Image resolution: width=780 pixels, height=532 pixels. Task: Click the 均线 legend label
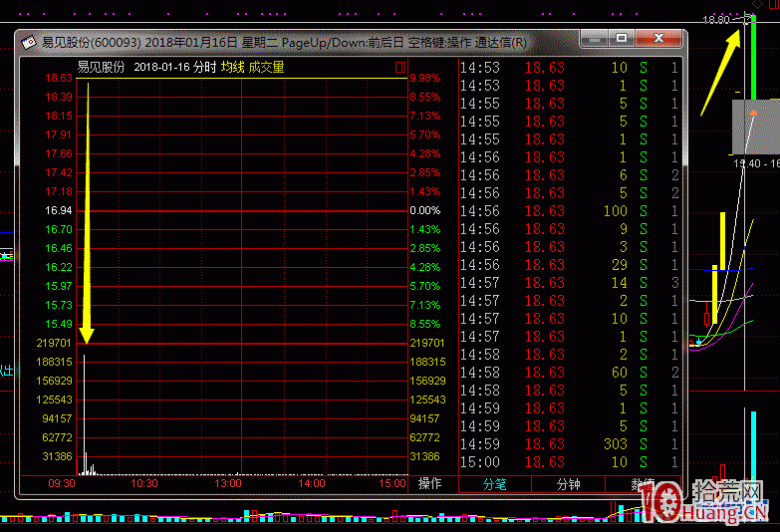(232, 67)
